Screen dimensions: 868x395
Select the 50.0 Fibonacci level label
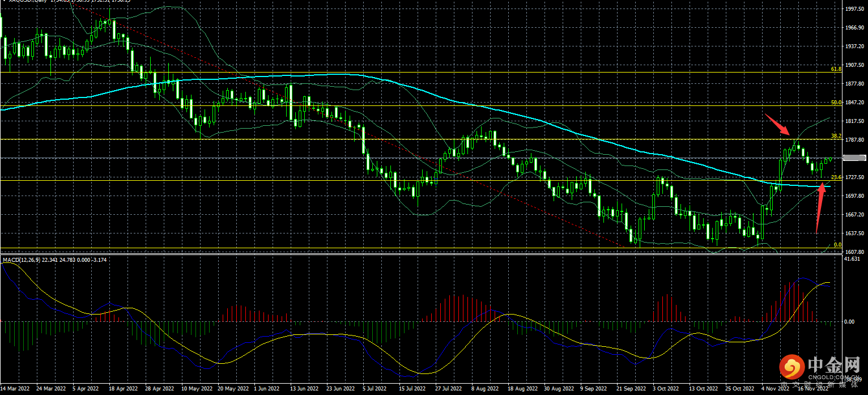pyautogui.click(x=836, y=103)
